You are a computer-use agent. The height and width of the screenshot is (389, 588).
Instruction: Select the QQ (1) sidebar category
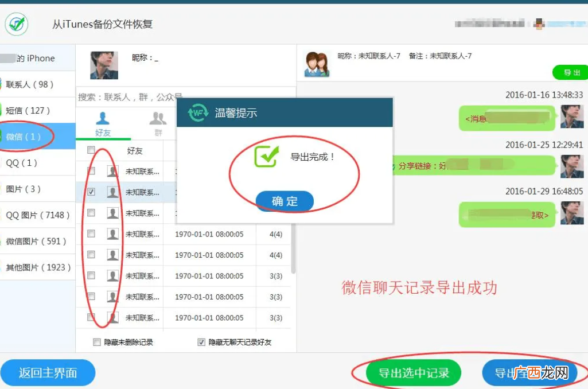[37, 163]
